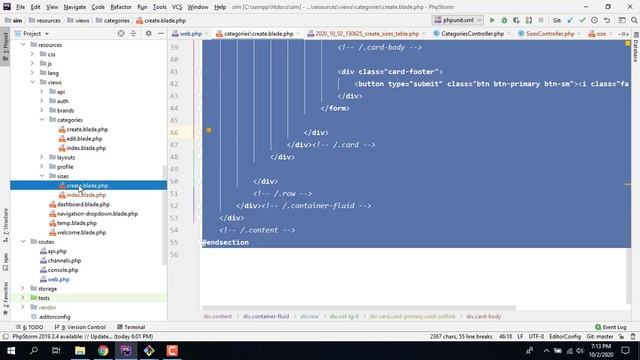The width and height of the screenshot is (640, 360).
Task: Open dashboard.blade.php in tree
Action: click(83, 204)
